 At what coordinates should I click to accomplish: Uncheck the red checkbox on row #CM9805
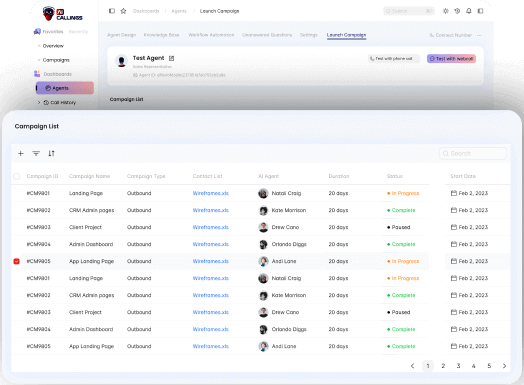[16, 261]
